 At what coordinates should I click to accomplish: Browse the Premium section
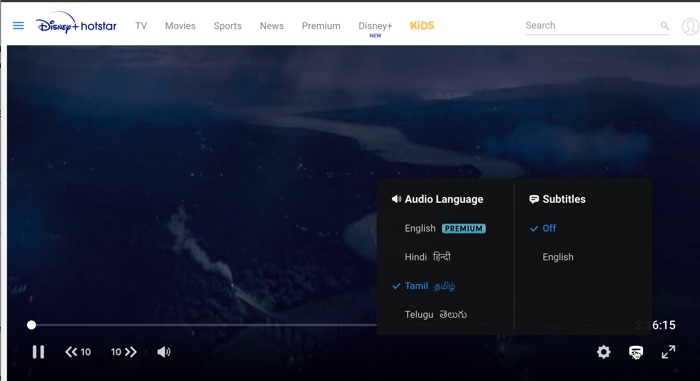point(321,26)
